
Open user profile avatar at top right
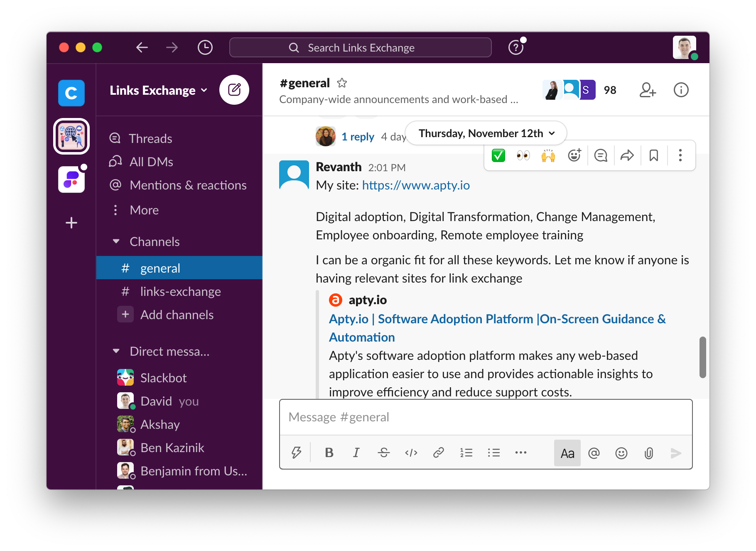(x=685, y=47)
